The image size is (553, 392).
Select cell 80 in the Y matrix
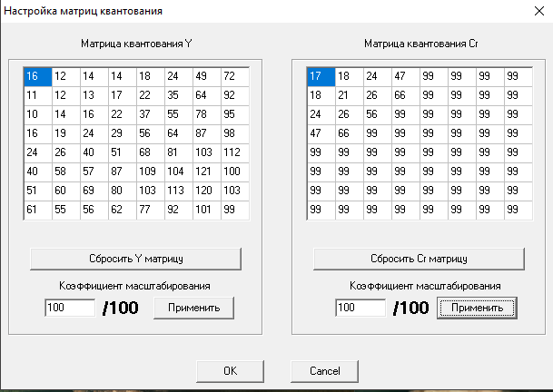click(x=123, y=191)
